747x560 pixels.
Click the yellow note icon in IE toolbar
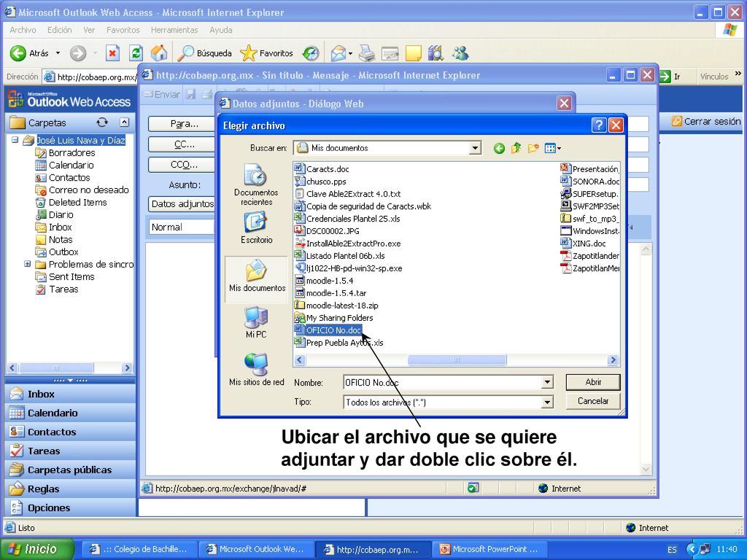[413, 52]
